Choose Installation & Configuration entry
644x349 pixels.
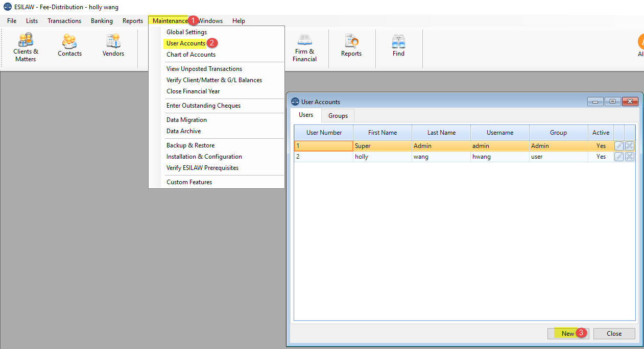[x=204, y=157]
